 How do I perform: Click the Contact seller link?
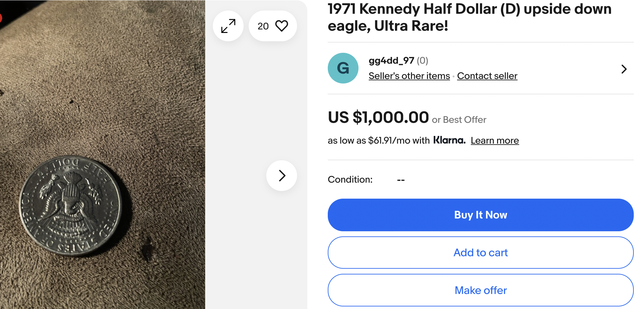(487, 76)
